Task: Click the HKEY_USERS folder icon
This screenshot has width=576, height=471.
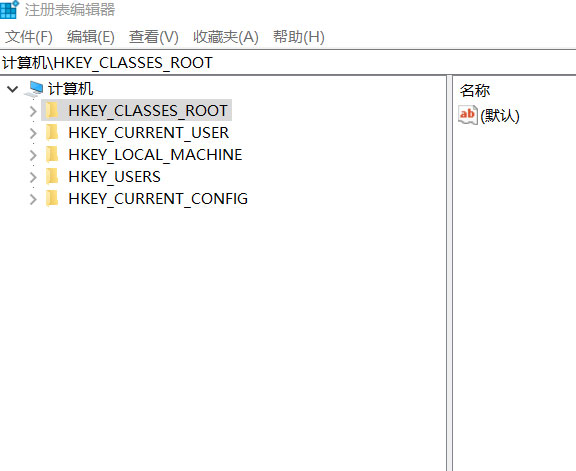Action: [52, 176]
